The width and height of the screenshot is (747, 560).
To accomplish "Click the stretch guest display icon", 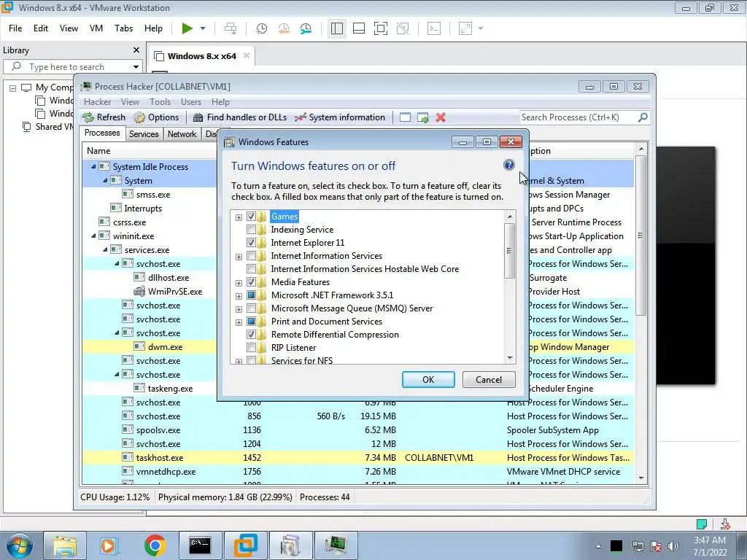I will (x=465, y=28).
